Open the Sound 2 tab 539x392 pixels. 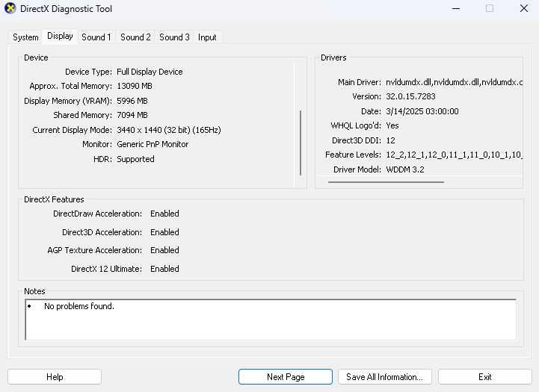(135, 37)
